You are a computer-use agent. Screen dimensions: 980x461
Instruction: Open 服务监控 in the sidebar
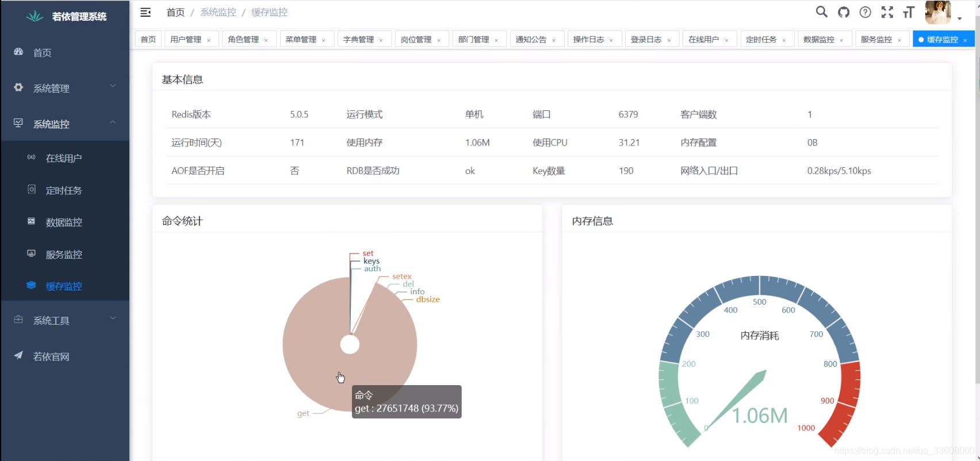(64, 254)
